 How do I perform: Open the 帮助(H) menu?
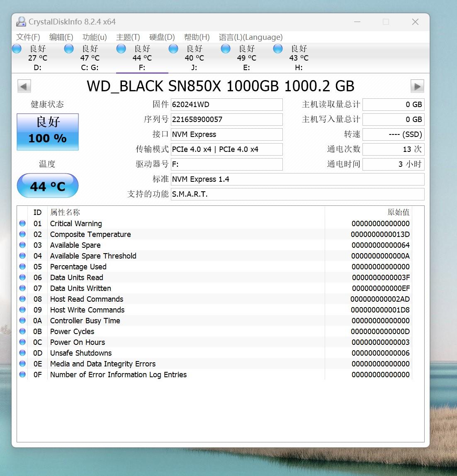197,37
